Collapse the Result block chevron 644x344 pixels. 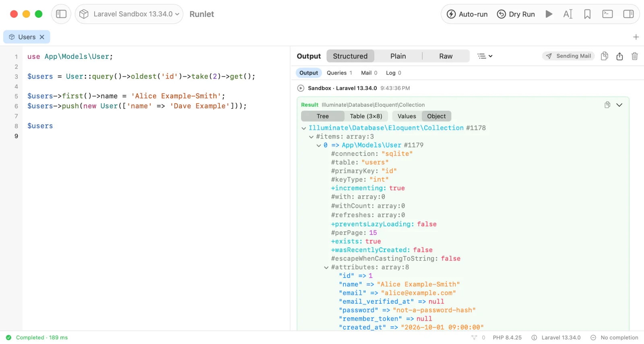tap(619, 105)
